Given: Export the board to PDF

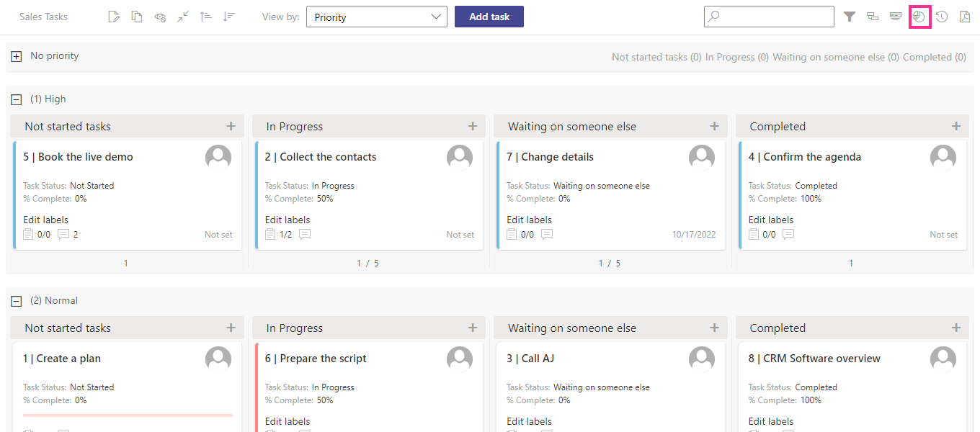Looking at the screenshot, I should click(964, 16).
